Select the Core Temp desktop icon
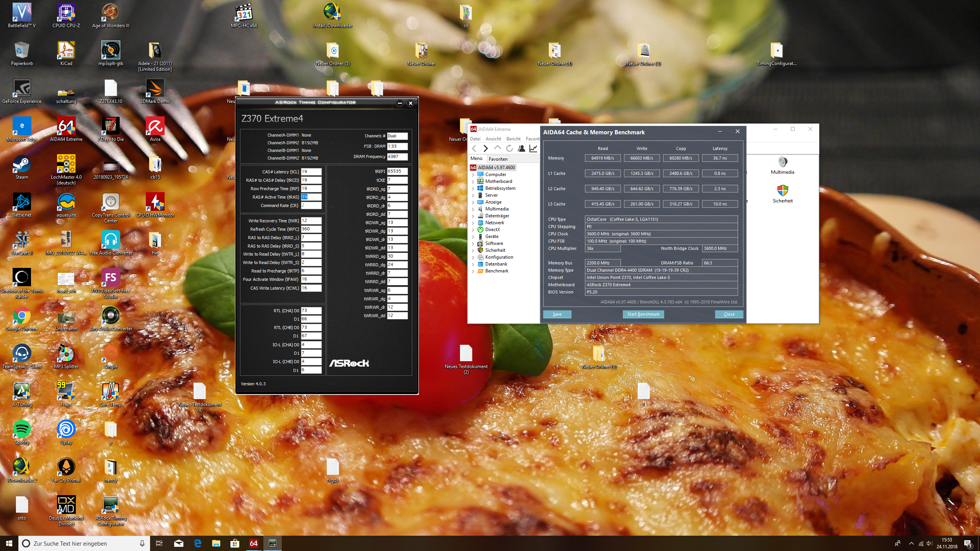 111,392
